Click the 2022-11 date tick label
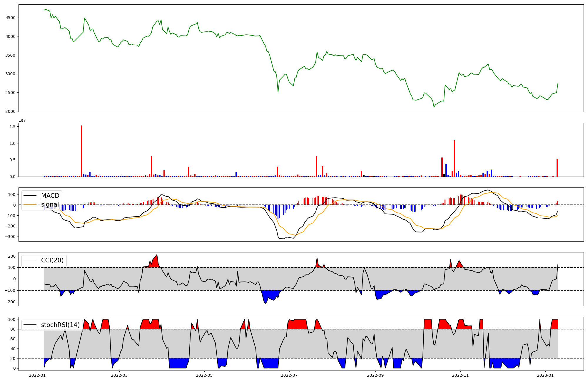588x382 pixels. pos(460,375)
